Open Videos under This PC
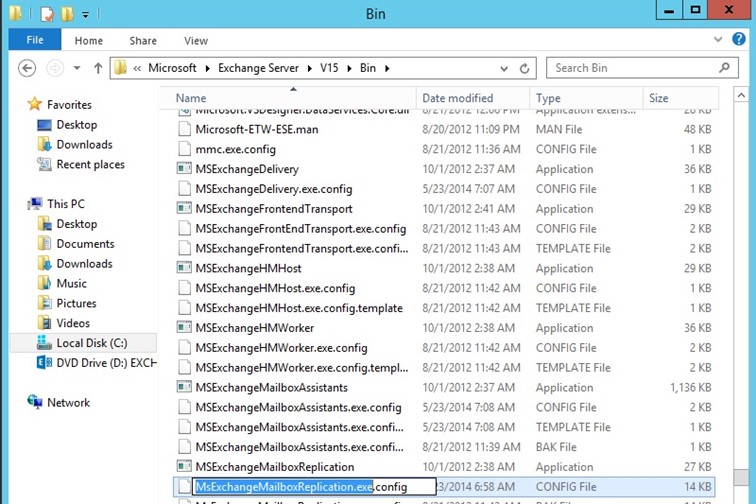 point(73,323)
